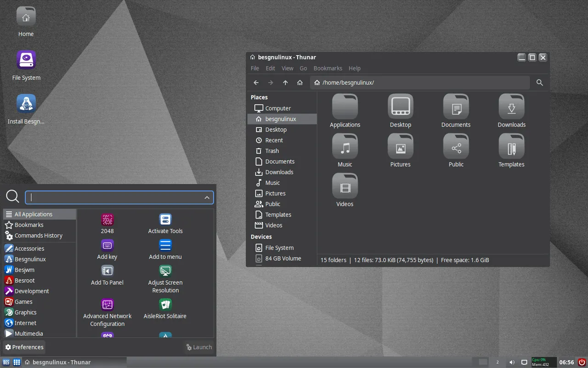Click the application menu search input field

click(115, 198)
